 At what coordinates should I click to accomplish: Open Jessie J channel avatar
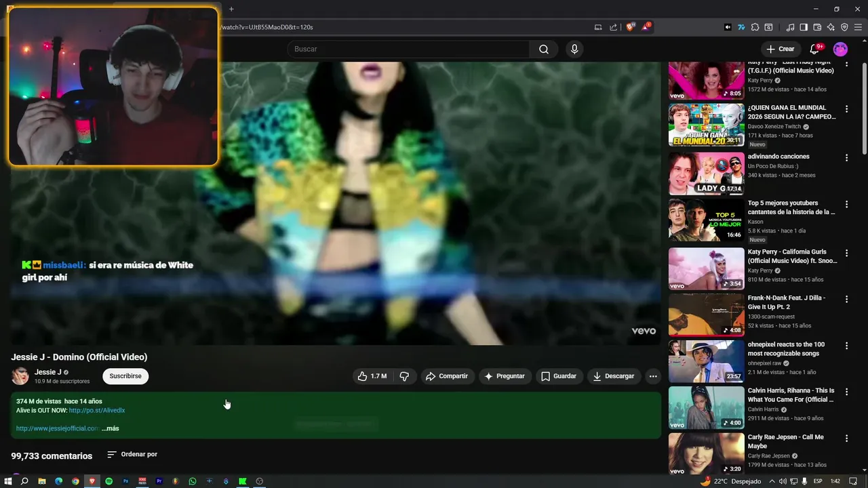20,376
